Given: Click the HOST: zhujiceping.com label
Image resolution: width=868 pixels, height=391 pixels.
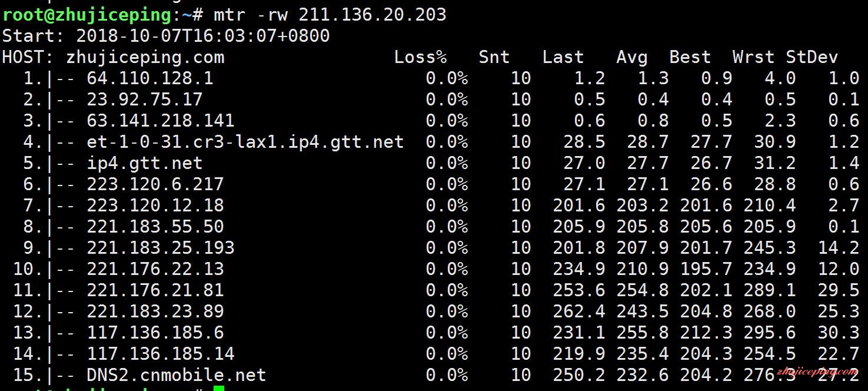Looking at the screenshot, I should pyautogui.click(x=113, y=57).
